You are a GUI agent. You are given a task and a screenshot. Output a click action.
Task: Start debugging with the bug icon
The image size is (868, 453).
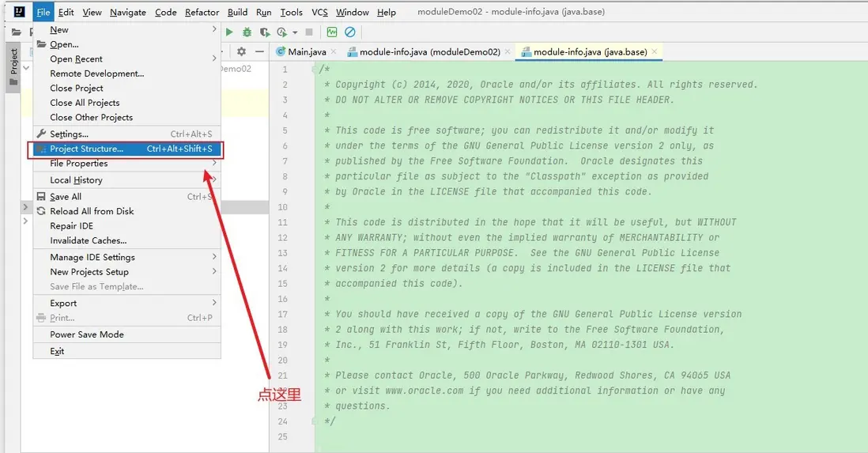(247, 32)
